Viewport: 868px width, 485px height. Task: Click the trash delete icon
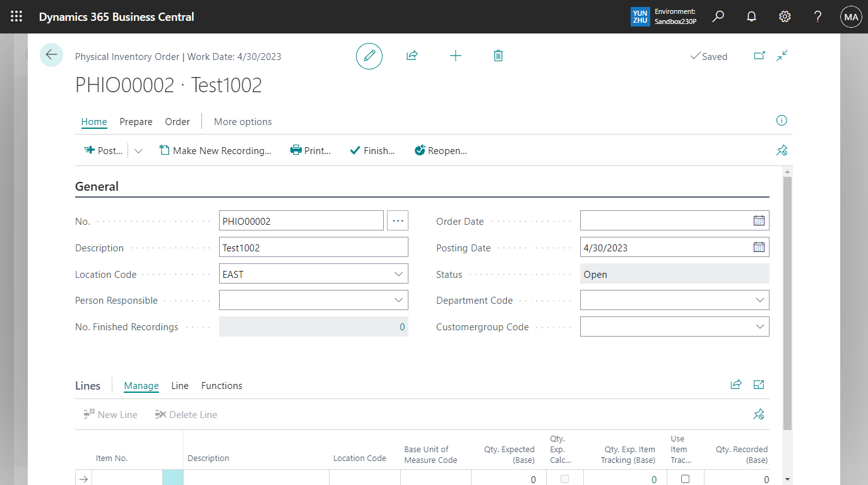498,56
